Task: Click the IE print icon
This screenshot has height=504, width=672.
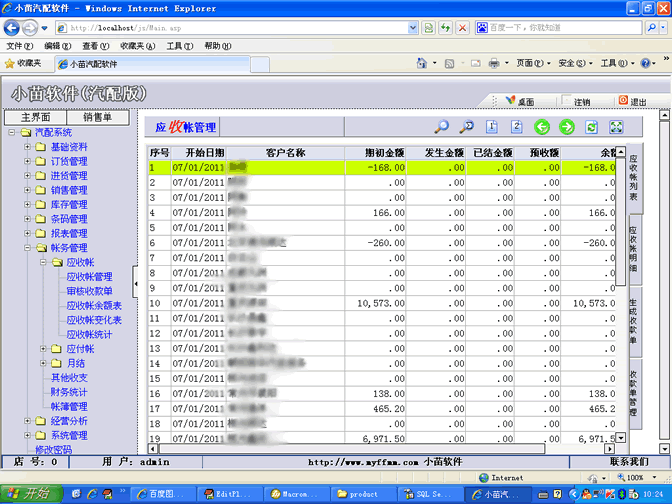Action: pos(494,63)
